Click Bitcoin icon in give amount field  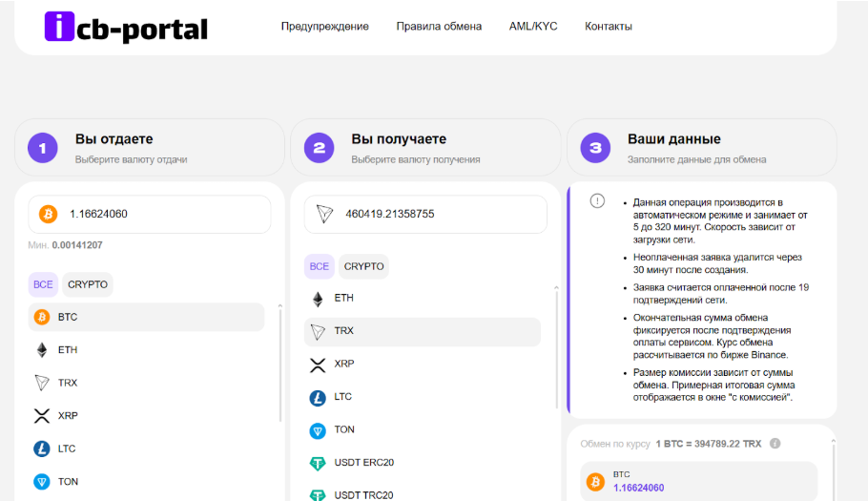(48, 214)
